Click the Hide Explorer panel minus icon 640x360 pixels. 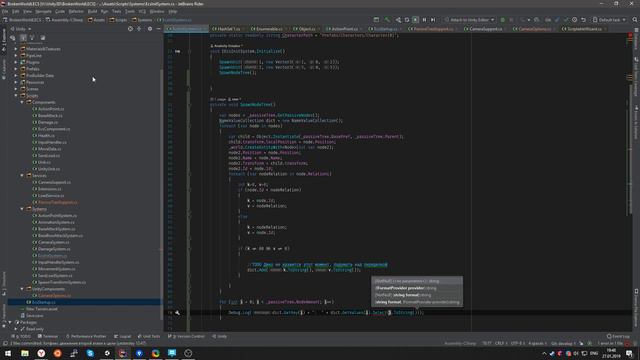pyautogui.click(x=158, y=29)
